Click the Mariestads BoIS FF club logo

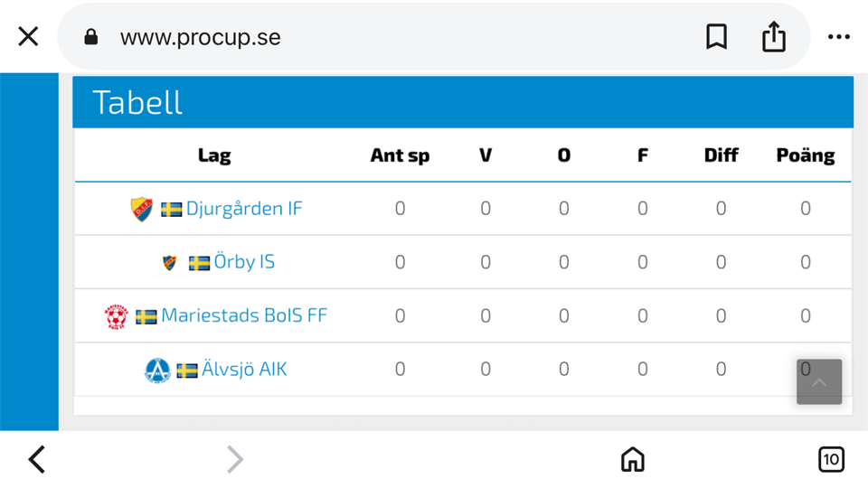[117, 316]
